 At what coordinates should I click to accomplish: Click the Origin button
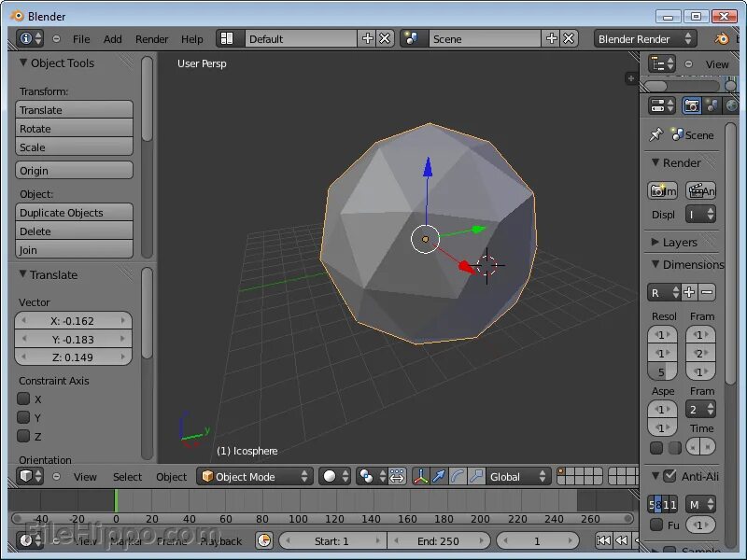pos(74,170)
